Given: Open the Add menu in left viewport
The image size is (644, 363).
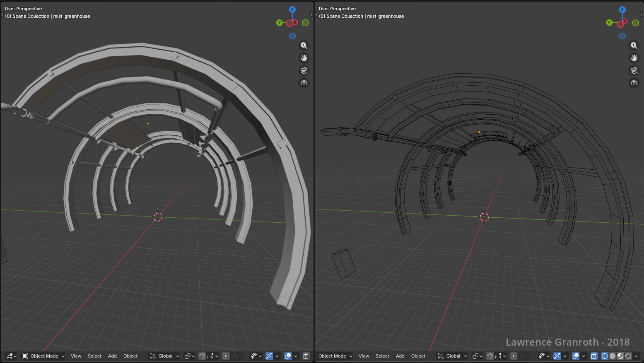Looking at the screenshot, I should (x=112, y=356).
